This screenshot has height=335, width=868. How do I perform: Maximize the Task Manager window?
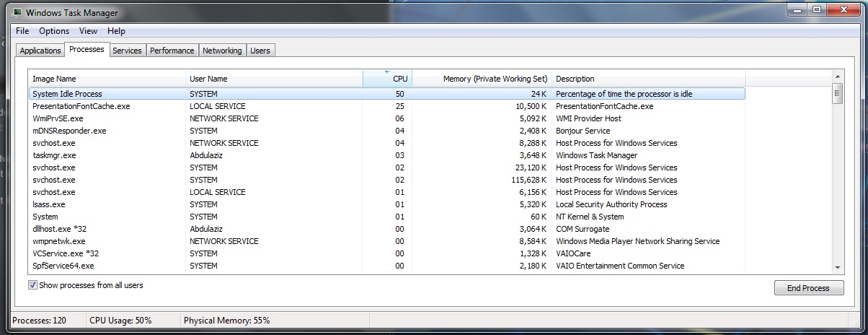pos(816,9)
